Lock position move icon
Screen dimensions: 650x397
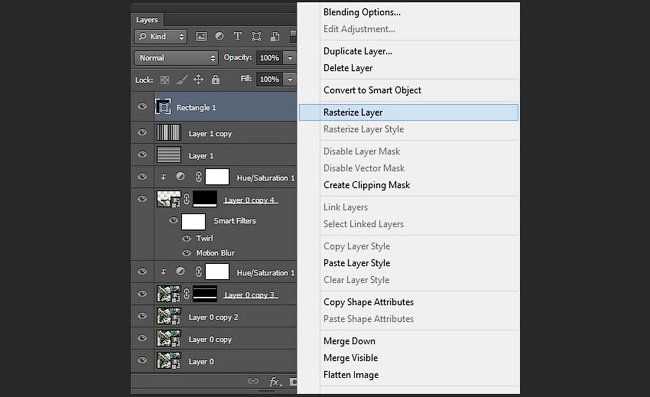pyautogui.click(x=199, y=80)
